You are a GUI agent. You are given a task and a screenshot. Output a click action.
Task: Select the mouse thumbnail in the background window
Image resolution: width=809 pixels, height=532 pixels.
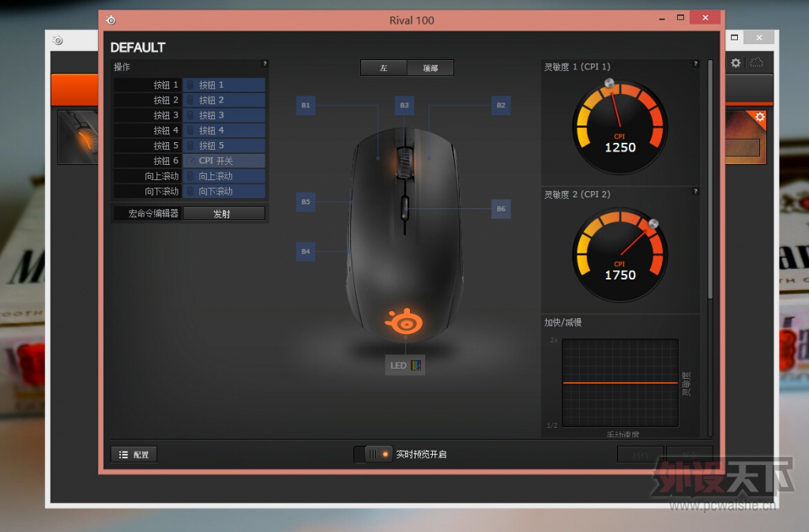pos(77,137)
